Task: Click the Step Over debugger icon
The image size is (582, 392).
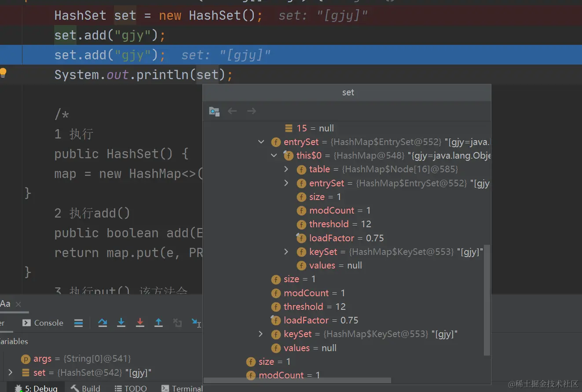Action: point(102,323)
